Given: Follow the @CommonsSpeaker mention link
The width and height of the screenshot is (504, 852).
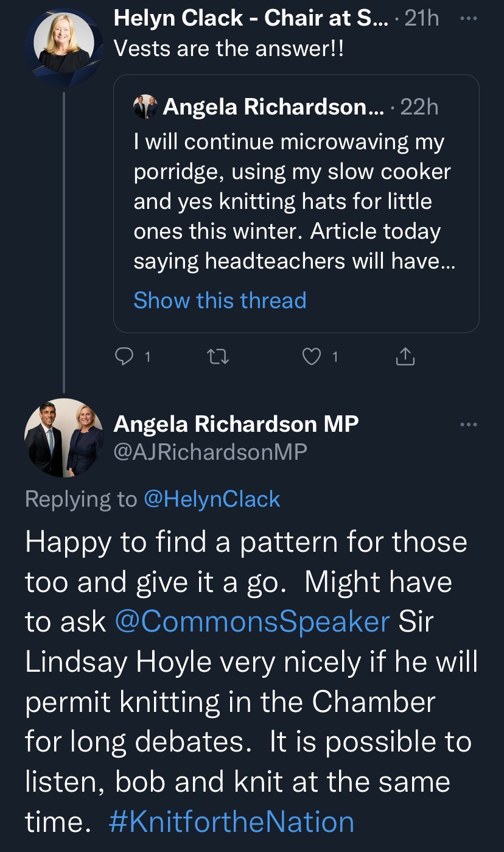Looking at the screenshot, I should 251,622.
